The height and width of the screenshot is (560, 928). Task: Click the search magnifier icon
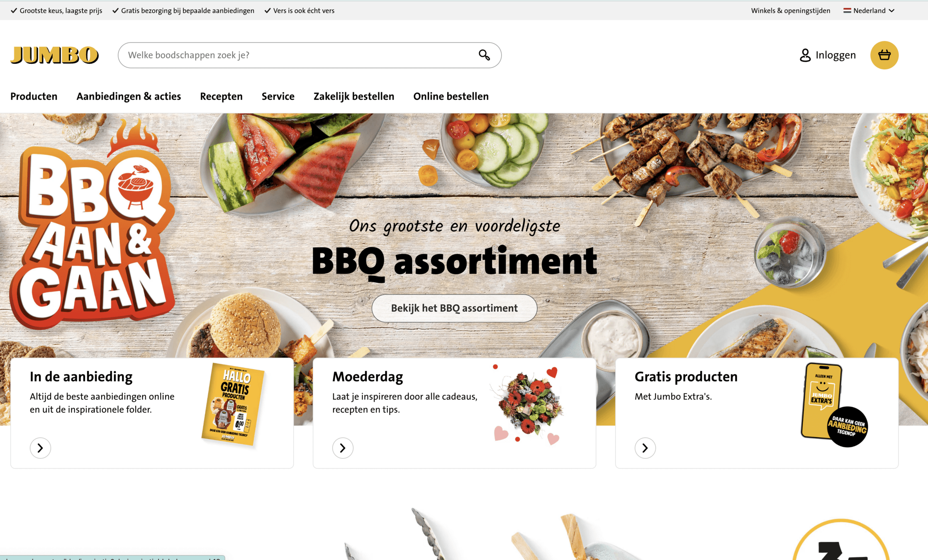pos(484,55)
